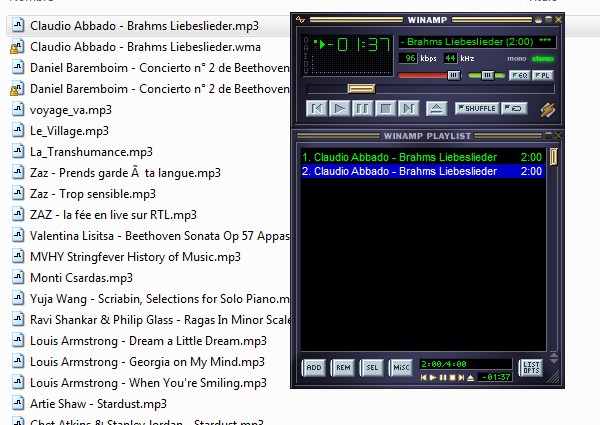Pause playback with the large Pause button
Image resolution: width=600 pixels, height=425 pixels.
tap(362, 109)
